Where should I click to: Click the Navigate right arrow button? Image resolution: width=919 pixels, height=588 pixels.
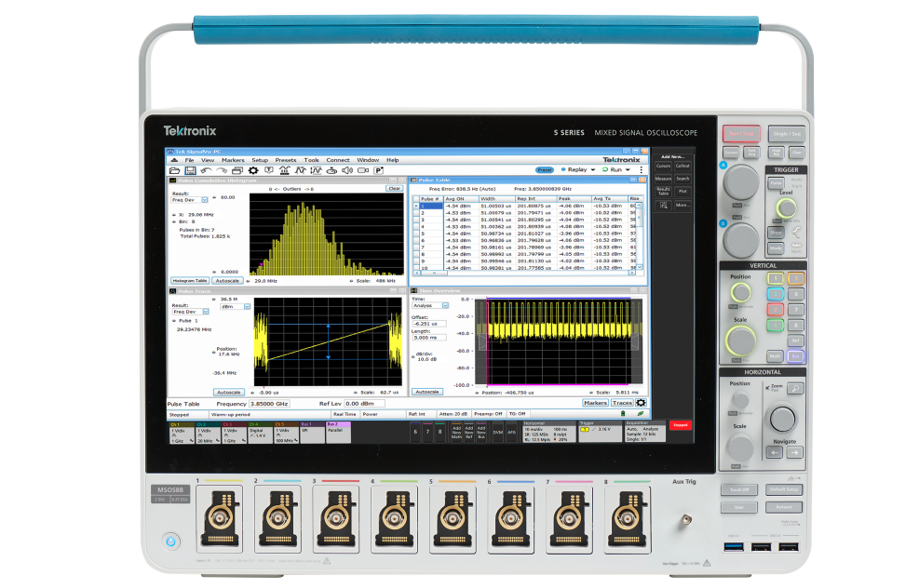795,453
